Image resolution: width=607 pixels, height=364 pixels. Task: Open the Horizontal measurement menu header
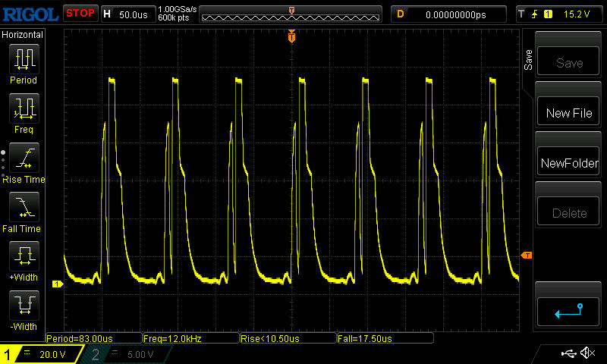[x=23, y=35]
